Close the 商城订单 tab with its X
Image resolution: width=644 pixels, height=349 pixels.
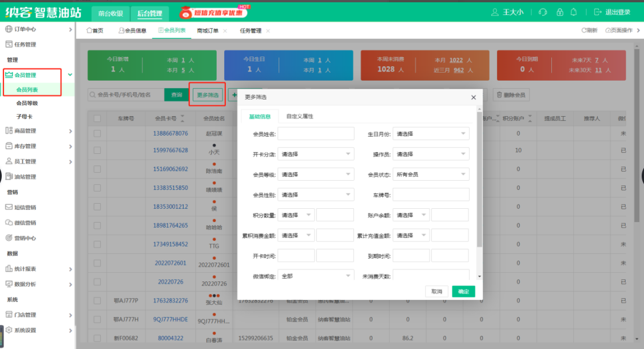[x=225, y=31]
